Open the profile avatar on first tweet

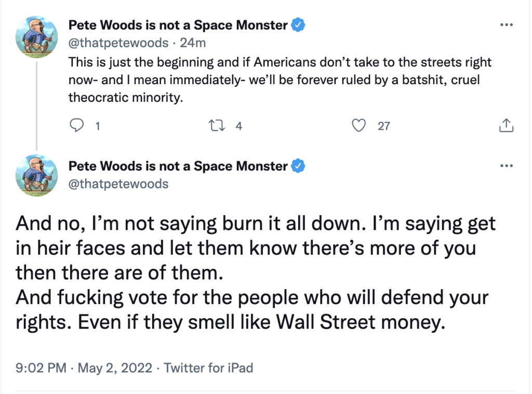click(x=36, y=37)
